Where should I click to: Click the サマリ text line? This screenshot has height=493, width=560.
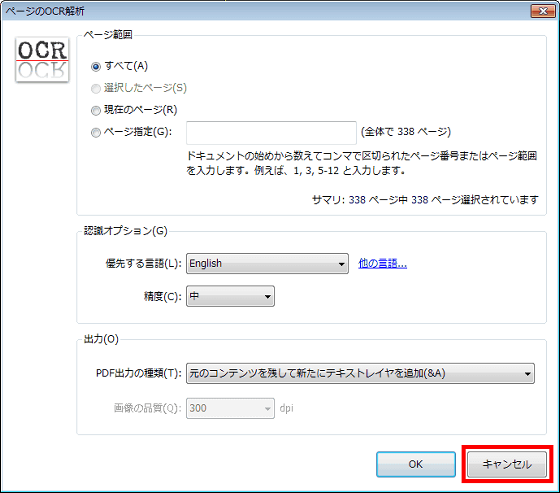(x=425, y=199)
